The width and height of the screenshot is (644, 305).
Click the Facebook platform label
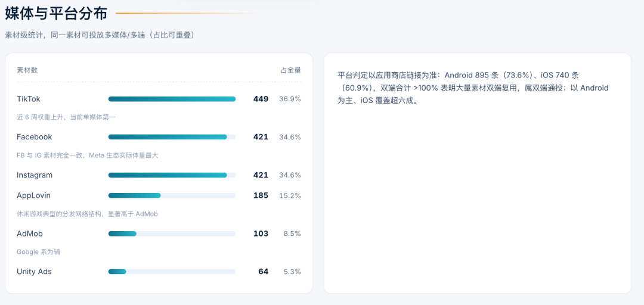35,136
